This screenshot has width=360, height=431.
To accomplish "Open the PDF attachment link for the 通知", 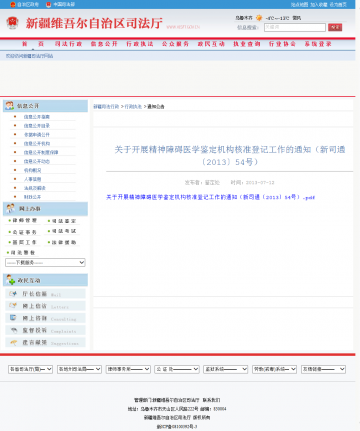I will 210,197.
